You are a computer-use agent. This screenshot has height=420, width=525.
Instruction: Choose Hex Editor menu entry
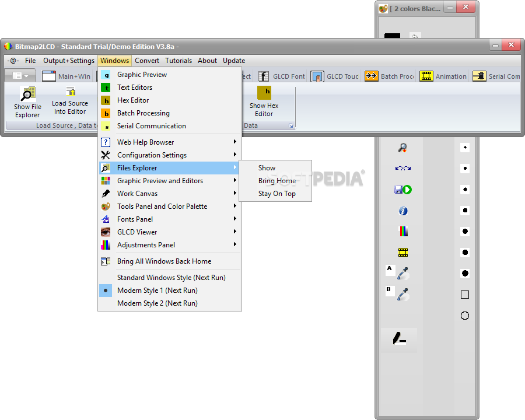point(170,100)
